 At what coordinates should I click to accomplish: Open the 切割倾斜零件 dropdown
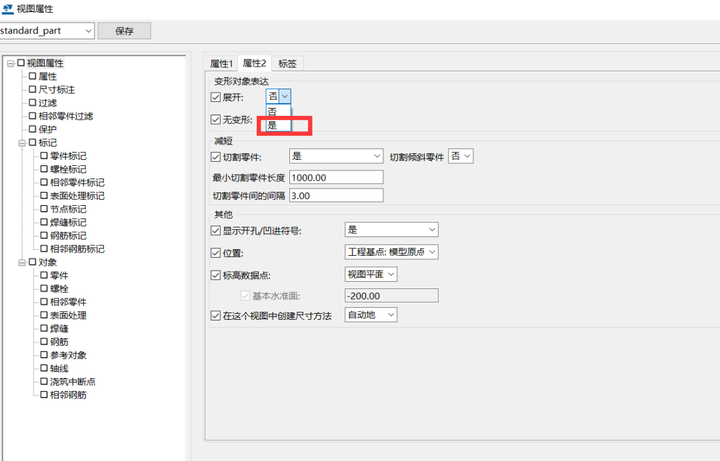(x=461, y=156)
